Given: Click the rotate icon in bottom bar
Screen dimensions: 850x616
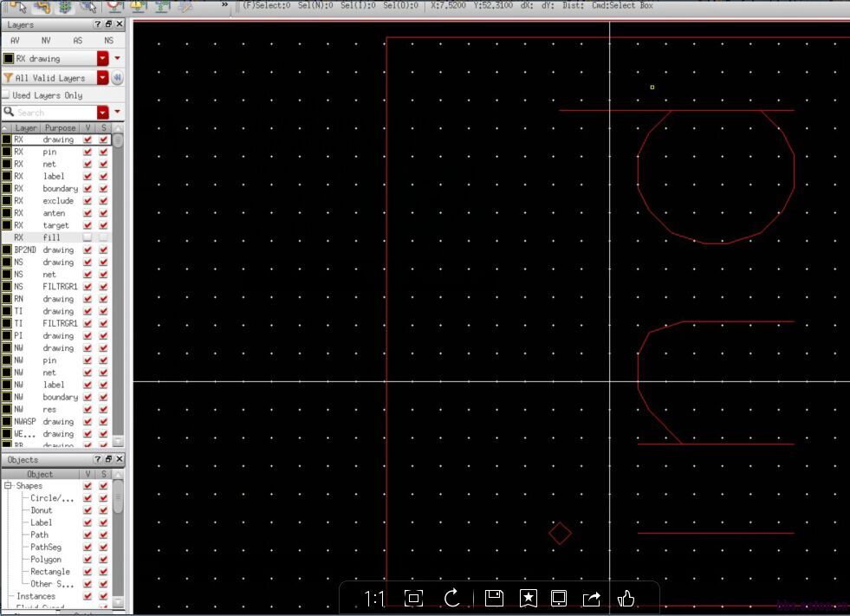Looking at the screenshot, I should (x=452, y=598).
